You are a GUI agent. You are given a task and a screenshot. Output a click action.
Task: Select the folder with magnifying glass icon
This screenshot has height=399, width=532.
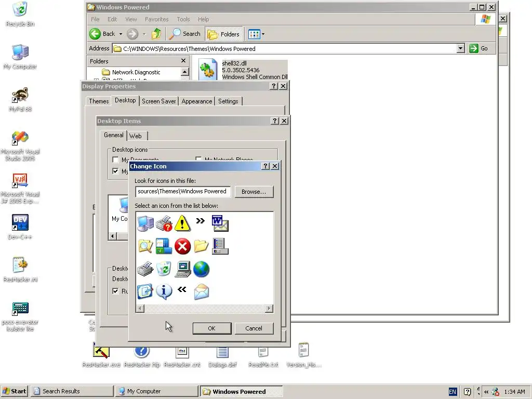coord(145,246)
